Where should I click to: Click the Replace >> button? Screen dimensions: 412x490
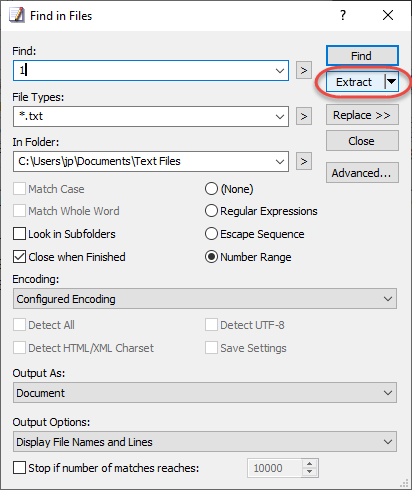coord(362,115)
